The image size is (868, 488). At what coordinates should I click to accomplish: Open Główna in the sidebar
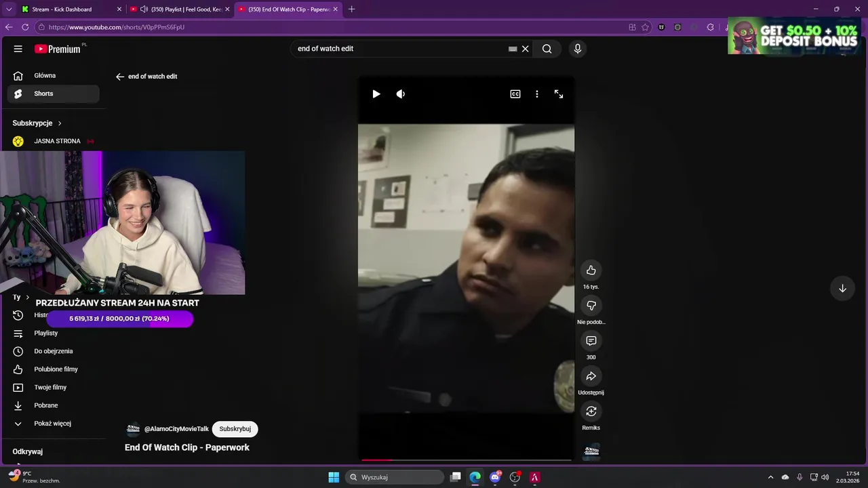click(x=53, y=76)
